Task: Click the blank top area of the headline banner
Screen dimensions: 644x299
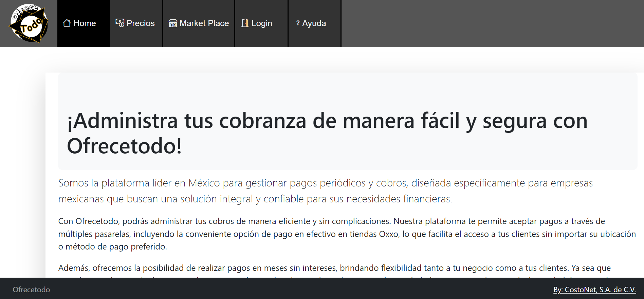Action: [x=347, y=88]
